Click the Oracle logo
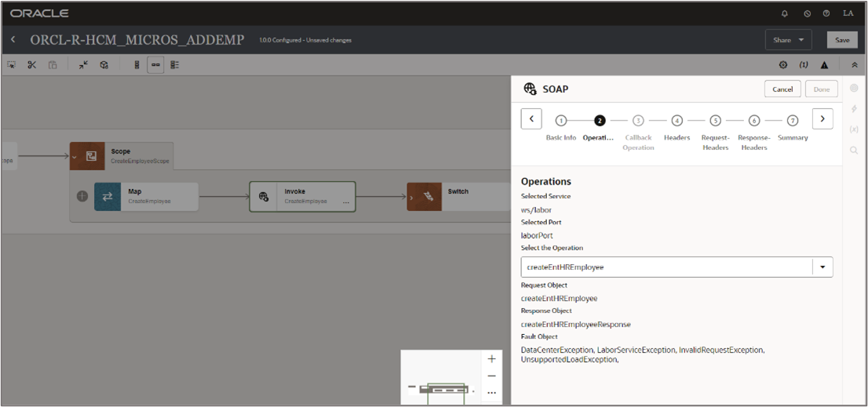 tap(39, 13)
